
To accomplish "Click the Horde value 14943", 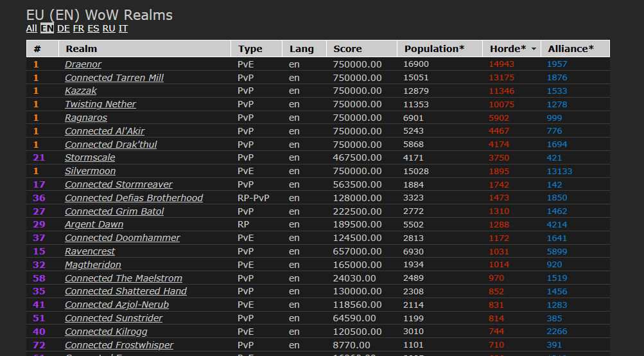I will click(501, 64).
